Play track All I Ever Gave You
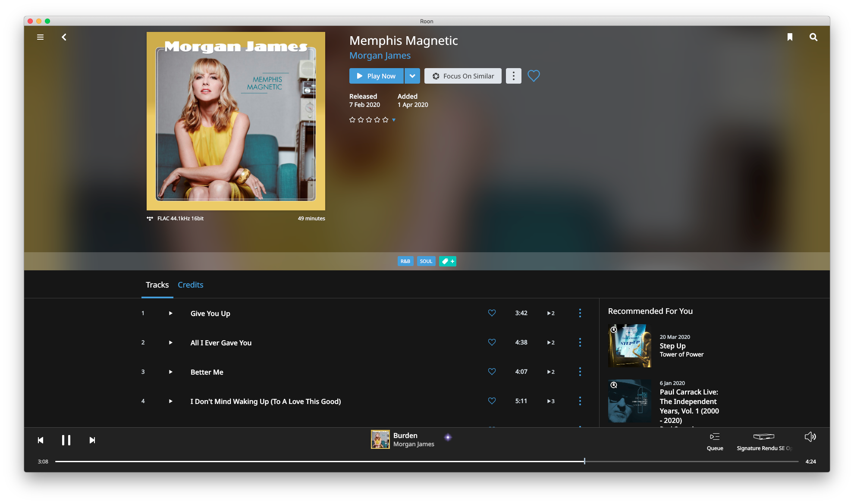854x504 pixels. pyautogui.click(x=171, y=343)
